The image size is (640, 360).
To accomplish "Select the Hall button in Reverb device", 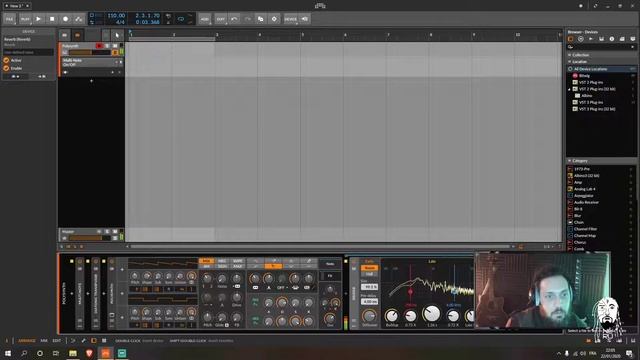I will 369,274.
